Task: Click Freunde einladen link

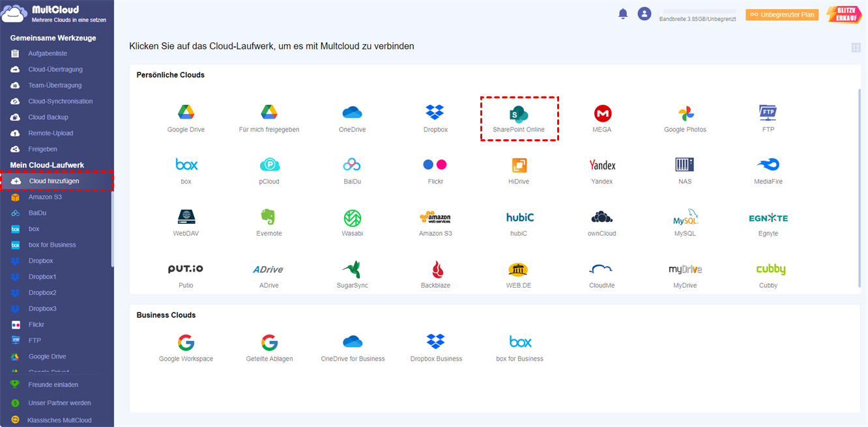Action: coord(53,385)
